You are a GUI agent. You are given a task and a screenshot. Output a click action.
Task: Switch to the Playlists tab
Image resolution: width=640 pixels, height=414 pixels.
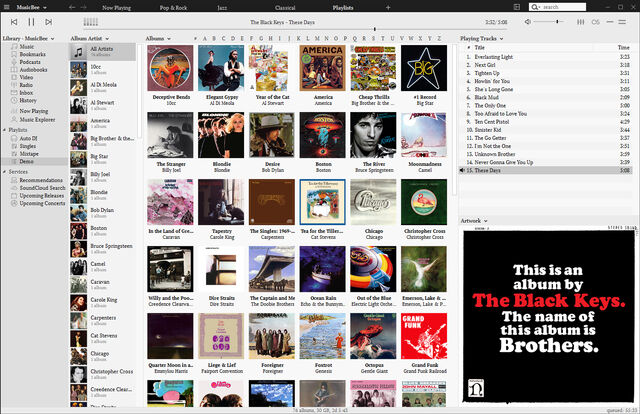coord(343,7)
